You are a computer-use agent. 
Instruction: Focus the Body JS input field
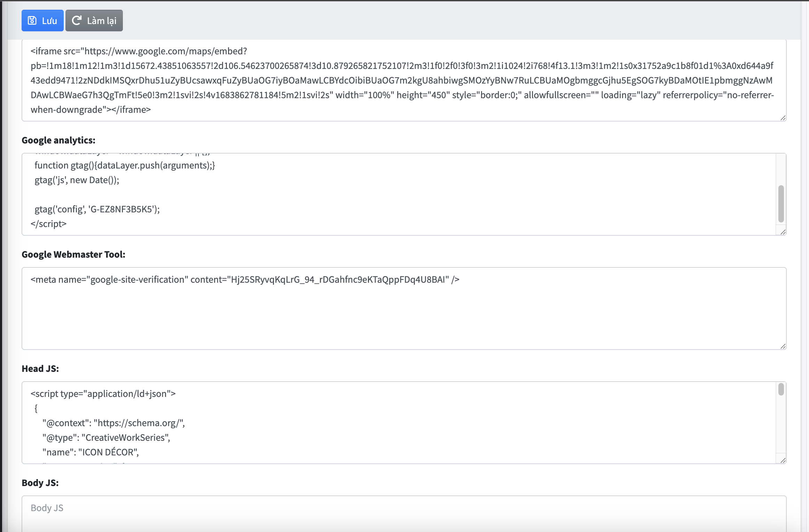(x=404, y=514)
